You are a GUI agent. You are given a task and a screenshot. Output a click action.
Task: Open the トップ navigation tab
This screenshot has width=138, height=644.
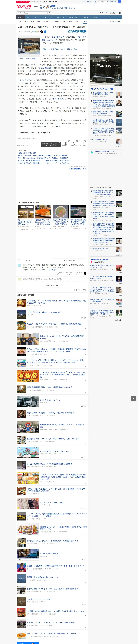(x=20, y=17)
